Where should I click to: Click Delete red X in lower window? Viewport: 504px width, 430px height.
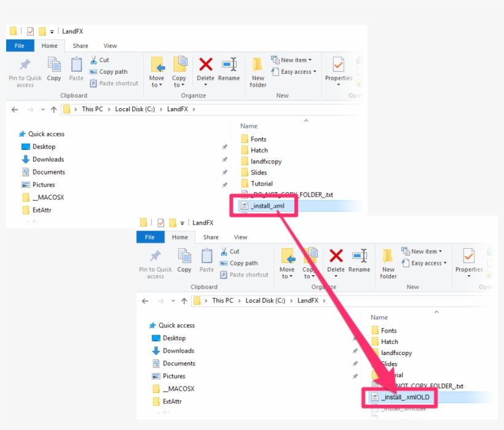(x=336, y=256)
